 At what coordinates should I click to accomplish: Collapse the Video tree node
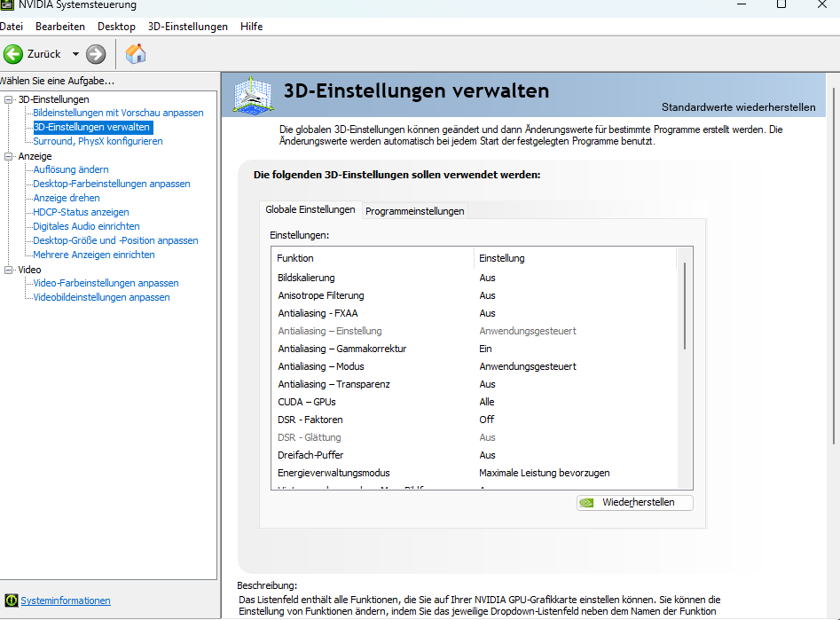click(8, 270)
